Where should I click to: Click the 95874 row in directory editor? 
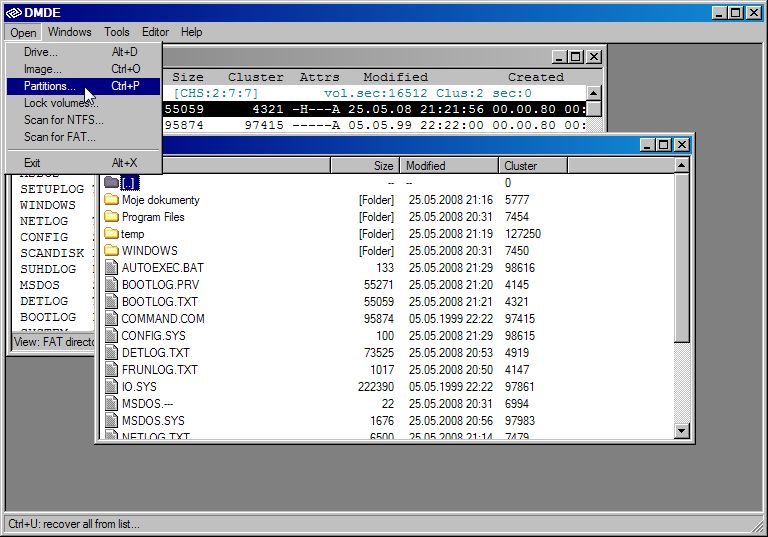click(374, 125)
